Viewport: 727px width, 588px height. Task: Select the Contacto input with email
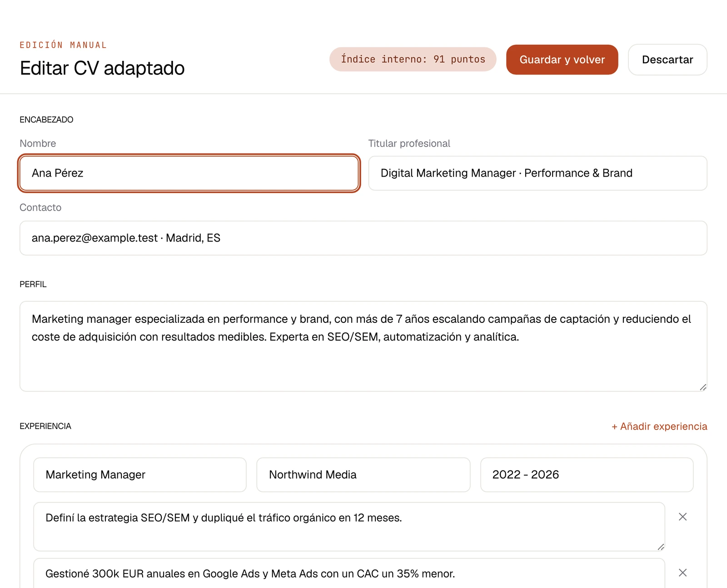(363, 238)
